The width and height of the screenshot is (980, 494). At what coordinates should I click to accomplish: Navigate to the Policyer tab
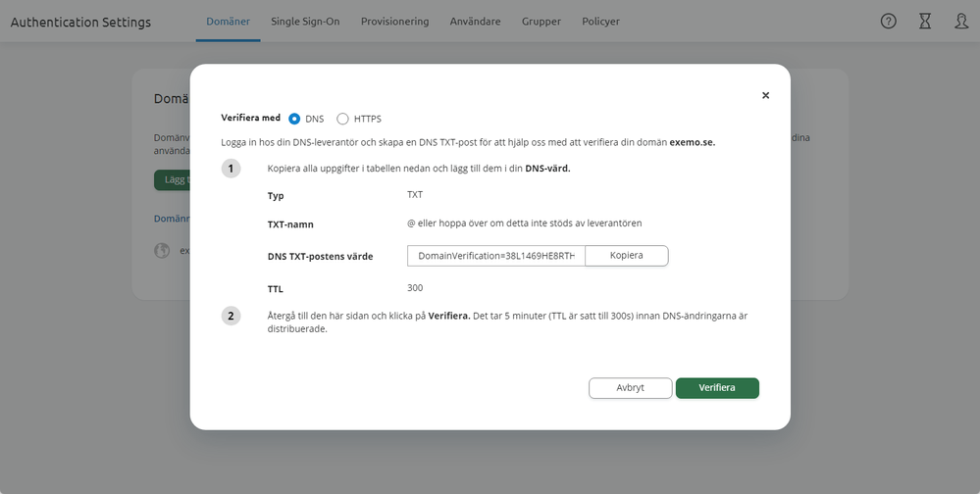point(600,22)
